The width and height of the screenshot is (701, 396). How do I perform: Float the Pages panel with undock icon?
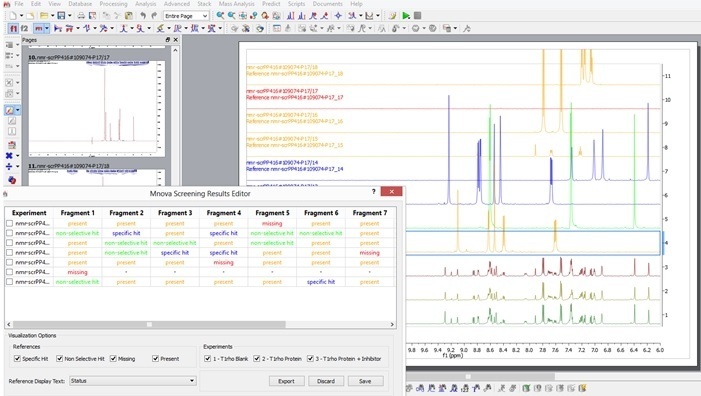click(168, 40)
